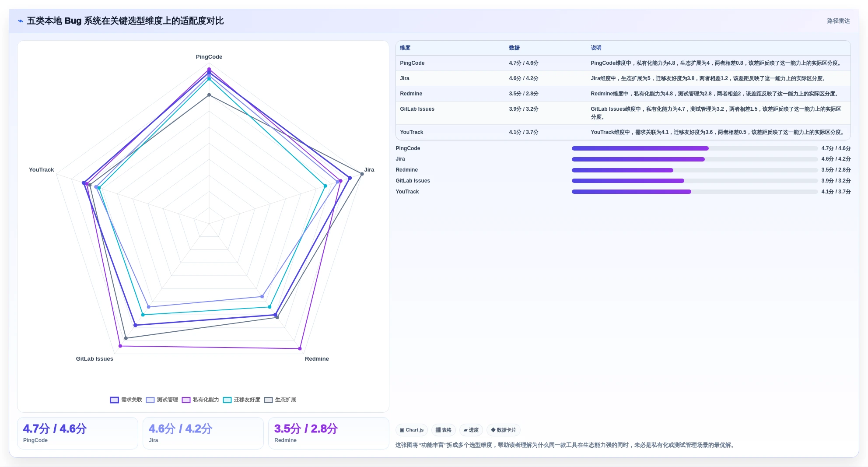Click the Jira radar axis label

point(369,170)
